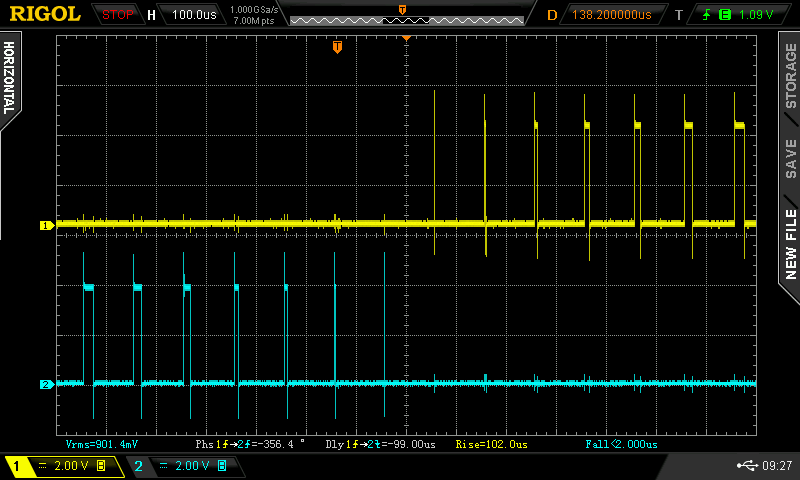Click the D horizontal delay icon

click(x=552, y=15)
